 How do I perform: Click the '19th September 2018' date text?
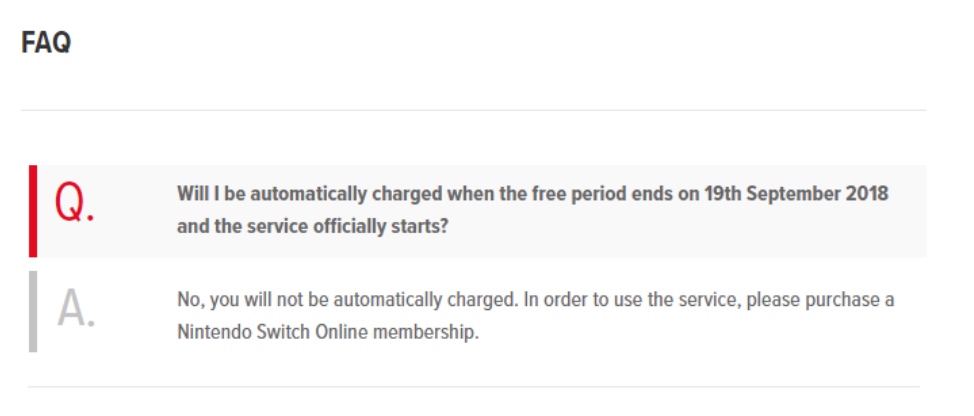[x=796, y=194]
